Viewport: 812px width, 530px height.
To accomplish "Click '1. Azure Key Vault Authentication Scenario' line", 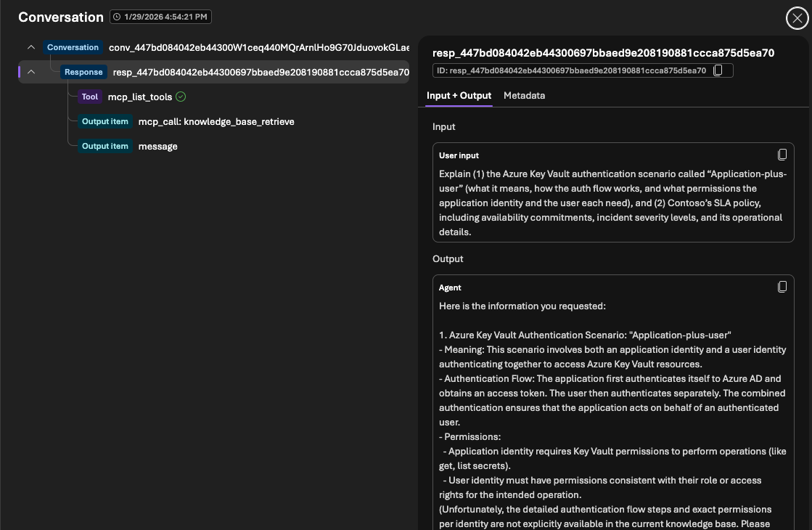I will point(585,335).
